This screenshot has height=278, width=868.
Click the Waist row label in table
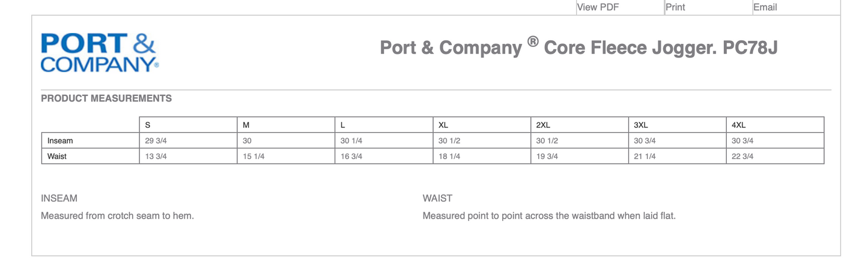click(57, 156)
